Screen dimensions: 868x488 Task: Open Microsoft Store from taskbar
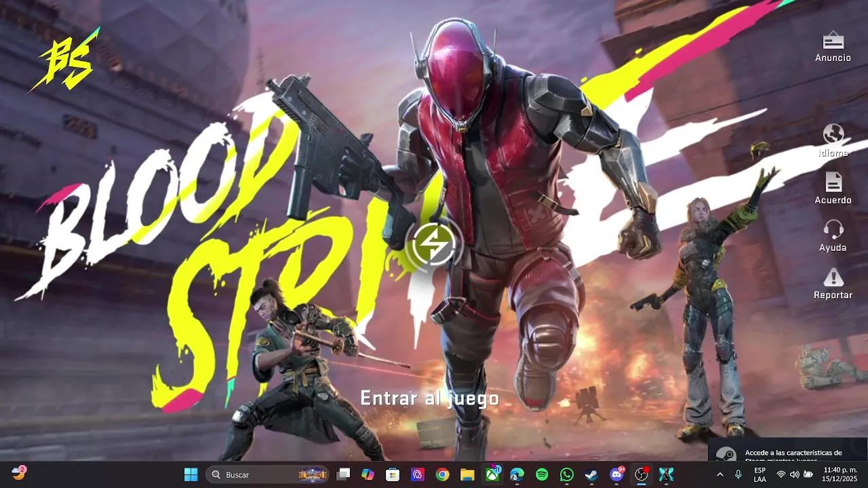(393, 474)
